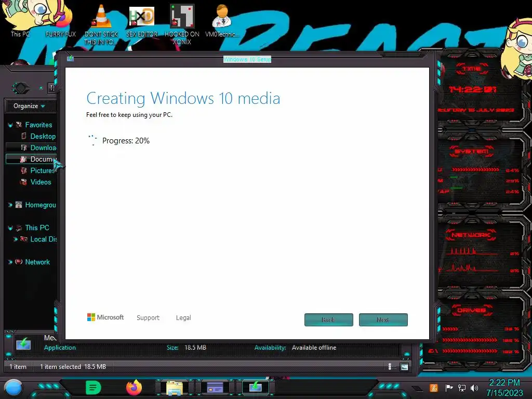Click '1 item selected 18.5 MB' status text
Image resolution: width=532 pixels, height=399 pixels.
[73, 366]
